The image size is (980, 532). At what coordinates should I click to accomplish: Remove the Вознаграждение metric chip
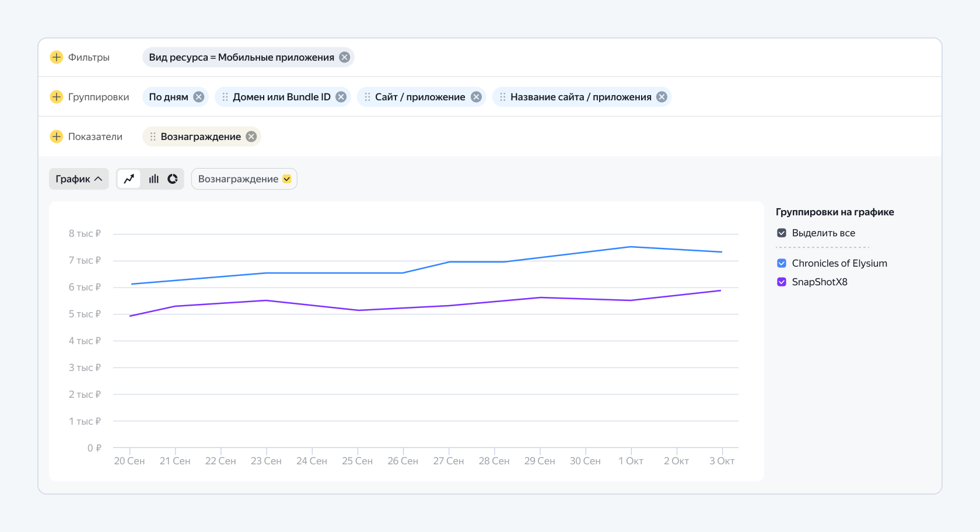click(x=251, y=136)
